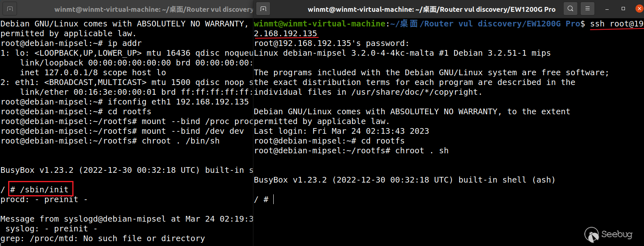
Task: Maximize the right terminal window
Action: [623, 9]
